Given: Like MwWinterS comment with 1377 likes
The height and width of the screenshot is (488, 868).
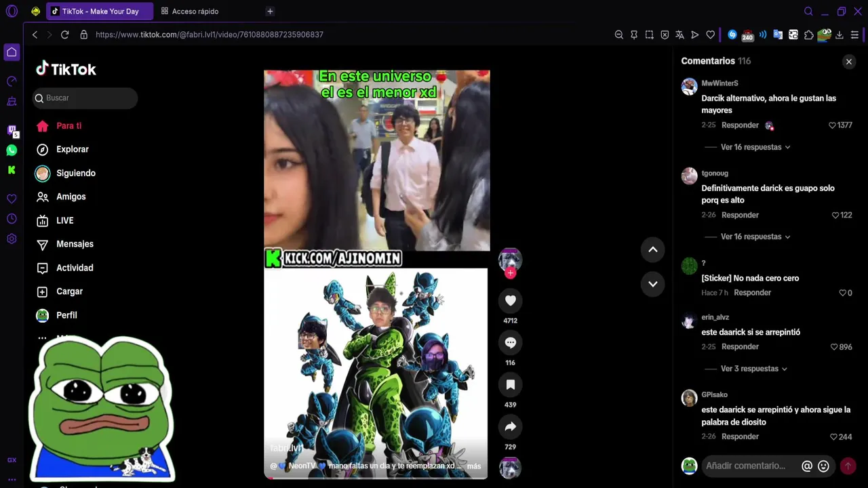Looking at the screenshot, I should 832,125.
